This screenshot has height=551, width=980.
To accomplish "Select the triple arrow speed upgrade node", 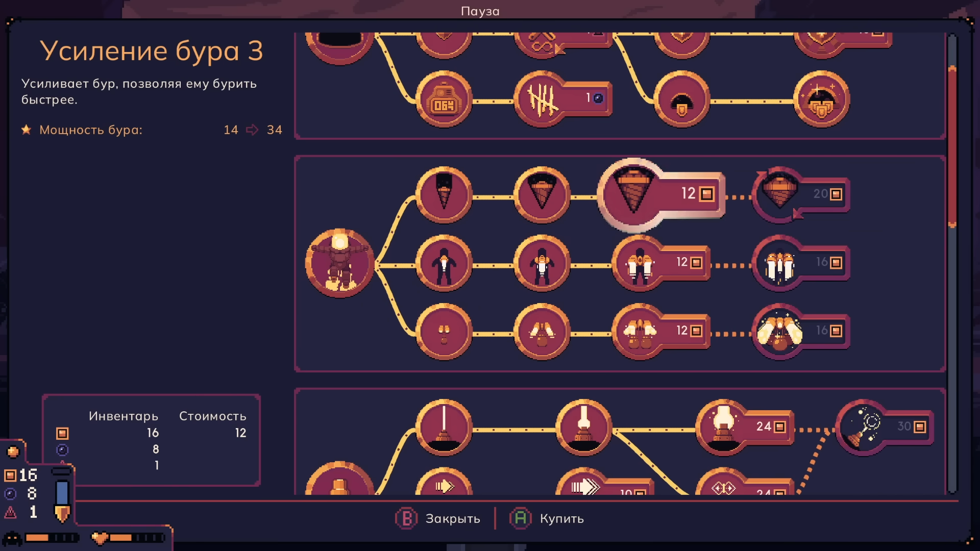I will pyautogui.click(x=605, y=482).
